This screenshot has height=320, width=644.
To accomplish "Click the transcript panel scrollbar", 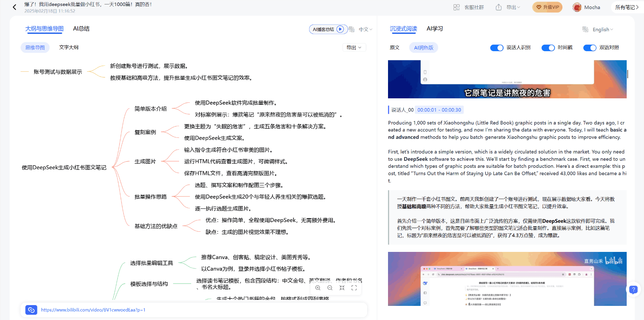I will coord(627,74).
